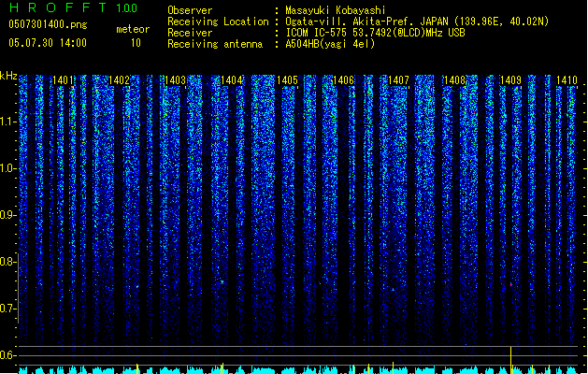The height and width of the screenshot is (374, 588).
Task: Click the meteor label
Action: [133, 29]
